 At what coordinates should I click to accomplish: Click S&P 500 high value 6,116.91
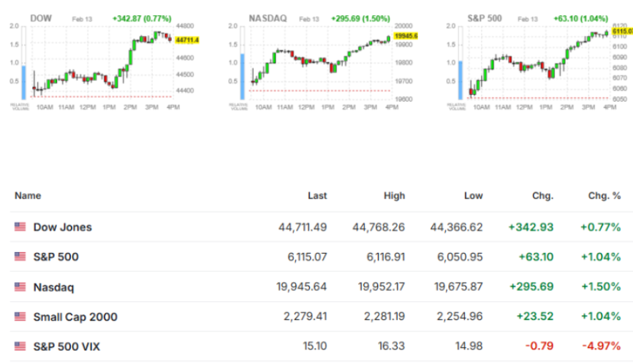pyautogui.click(x=385, y=257)
